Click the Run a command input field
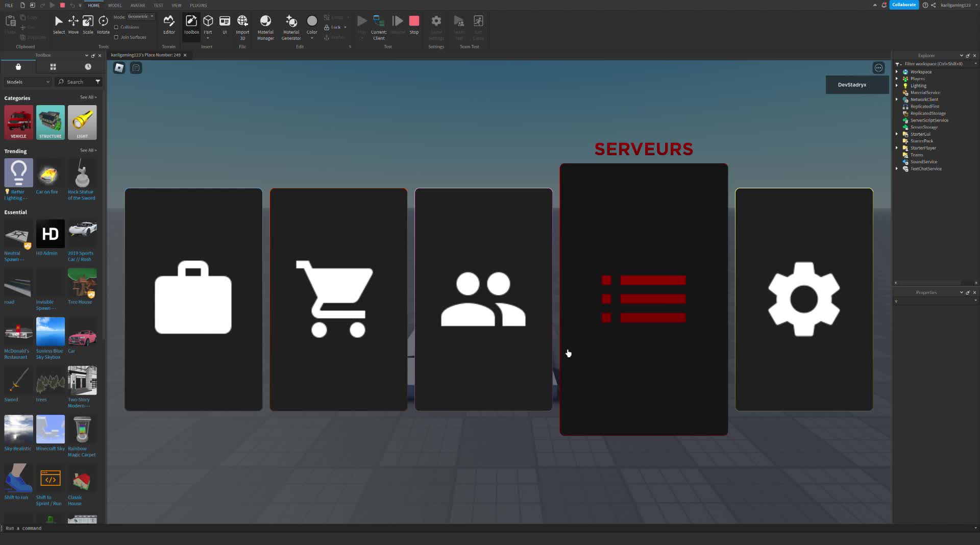This screenshot has height=545, width=980. point(51,528)
